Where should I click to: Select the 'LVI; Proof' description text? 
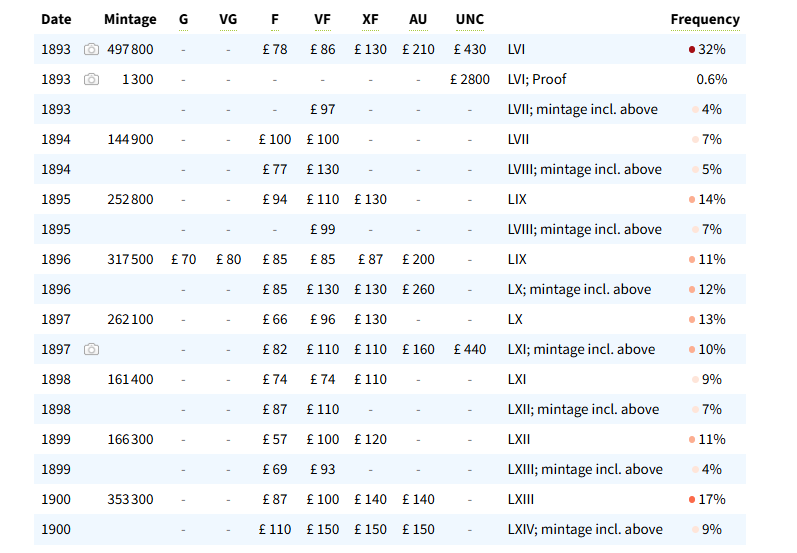tap(537, 79)
